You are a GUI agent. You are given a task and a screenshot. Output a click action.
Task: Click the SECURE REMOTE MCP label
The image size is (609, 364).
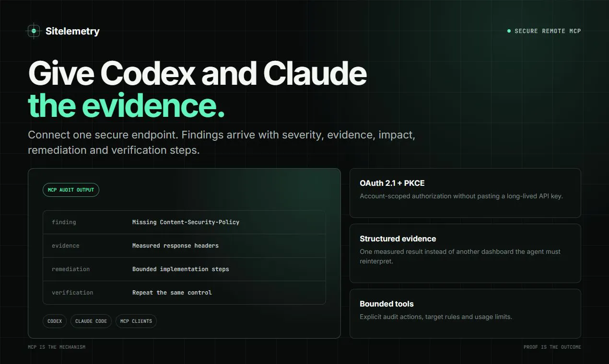[548, 31]
